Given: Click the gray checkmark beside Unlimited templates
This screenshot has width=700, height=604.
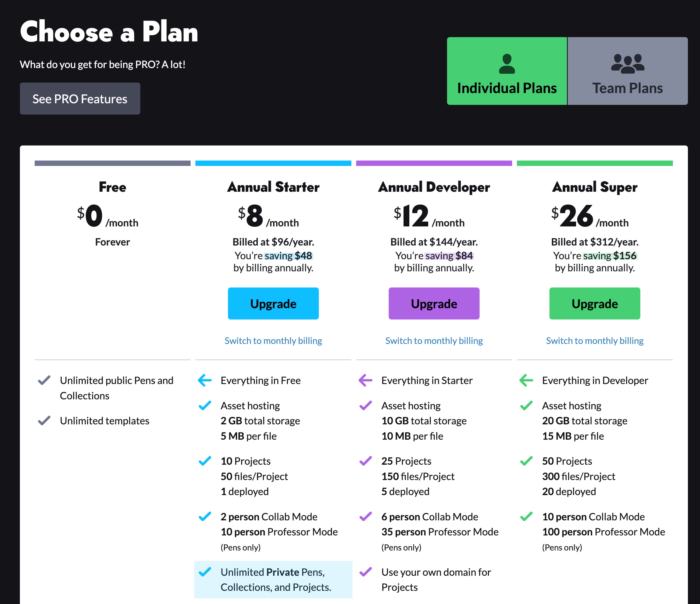Looking at the screenshot, I should click(x=44, y=421).
